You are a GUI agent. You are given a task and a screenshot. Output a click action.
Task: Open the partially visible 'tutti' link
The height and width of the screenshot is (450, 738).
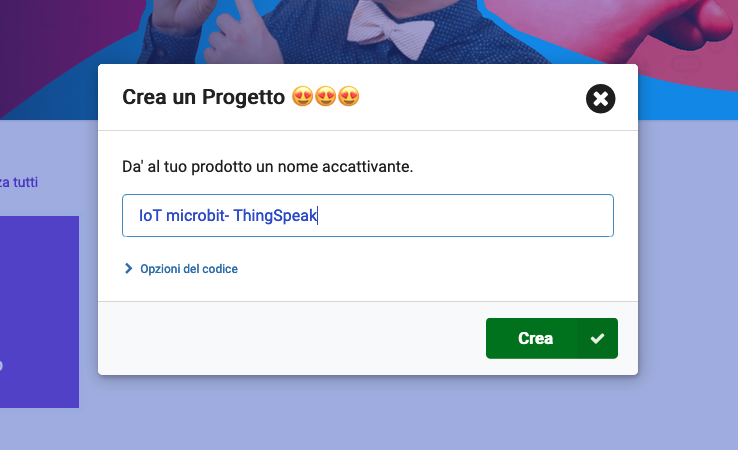click(x=23, y=182)
